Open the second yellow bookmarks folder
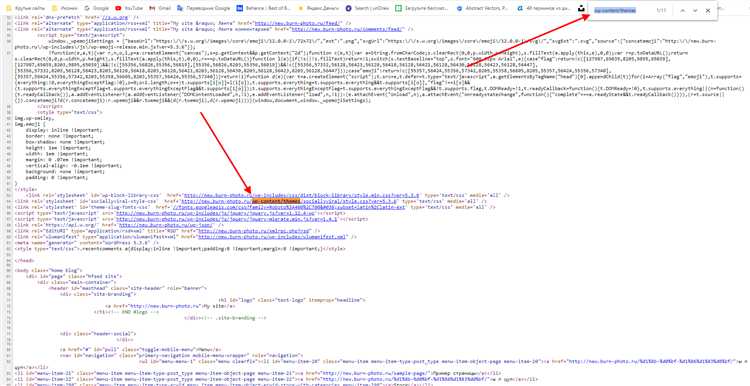The height and width of the screenshot is (386, 750). coord(65,9)
